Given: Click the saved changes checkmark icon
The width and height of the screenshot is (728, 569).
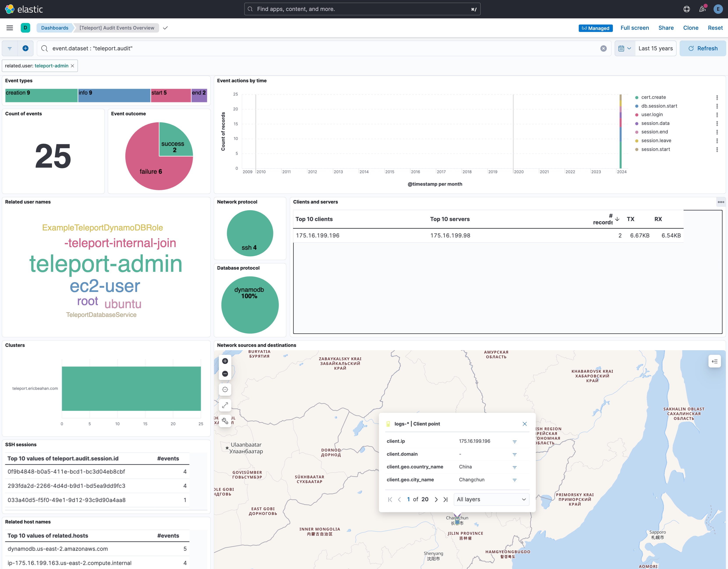Looking at the screenshot, I should [x=165, y=28].
